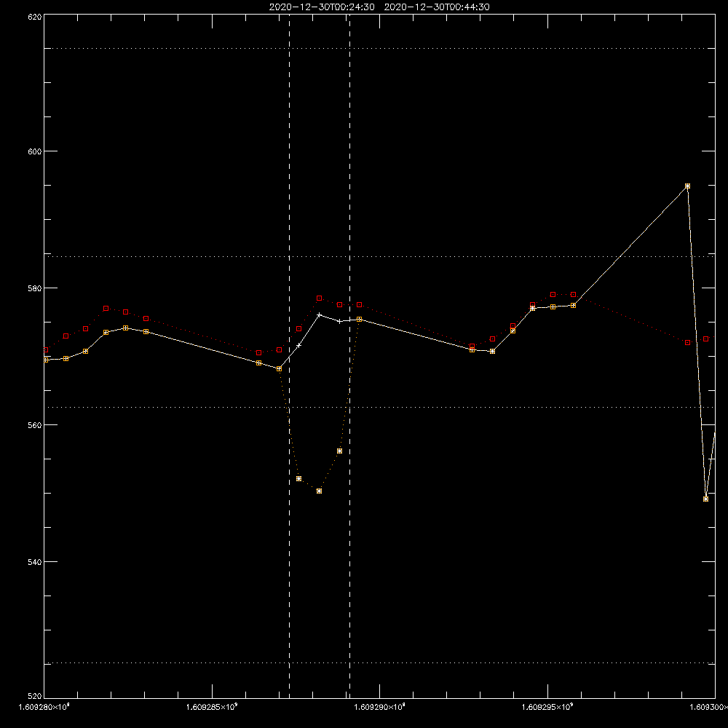Pick the lowest orange point between the dashed lines

pyautogui.click(x=319, y=491)
